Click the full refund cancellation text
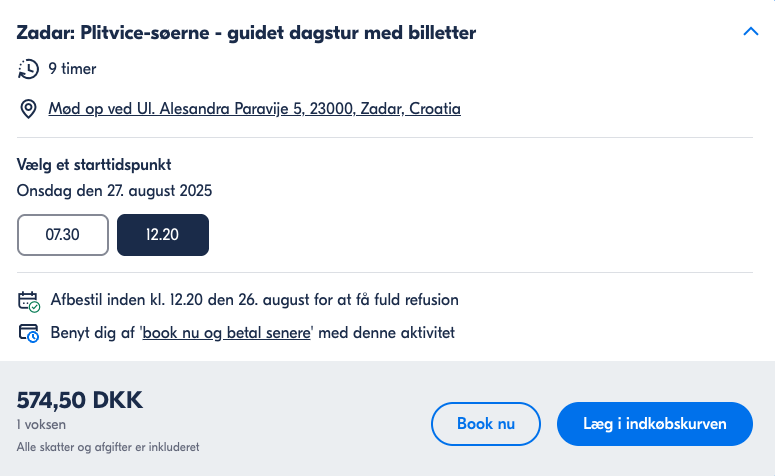The image size is (775, 476). pyautogui.click(x=255, y=300)
